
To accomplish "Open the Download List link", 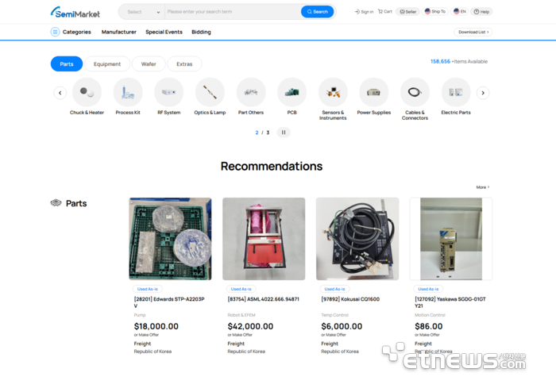I will (473, 32).
